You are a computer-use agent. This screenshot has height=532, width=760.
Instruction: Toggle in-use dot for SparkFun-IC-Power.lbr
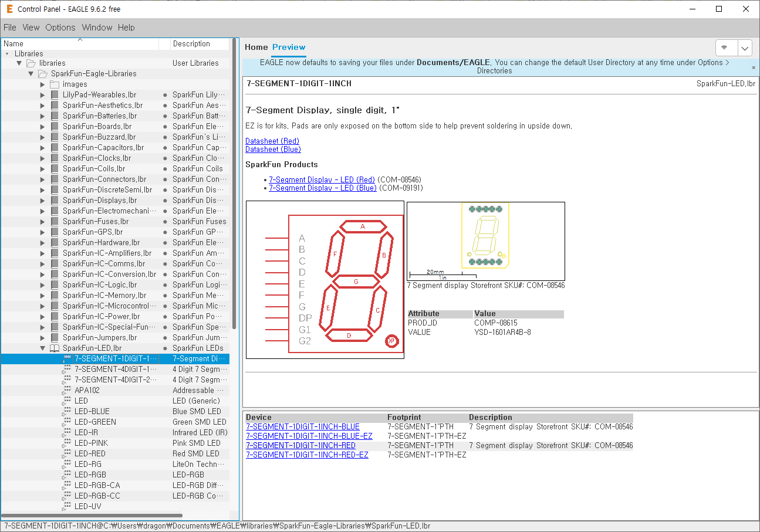coord(165,316)
